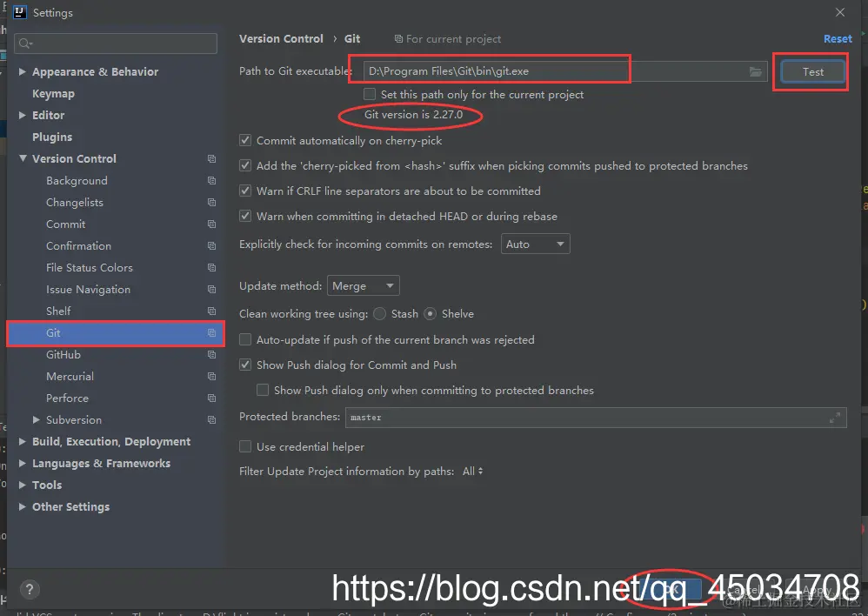868x616 pixels.
Task: Select the Shelf settings item
Action: [x=58, y=311]
